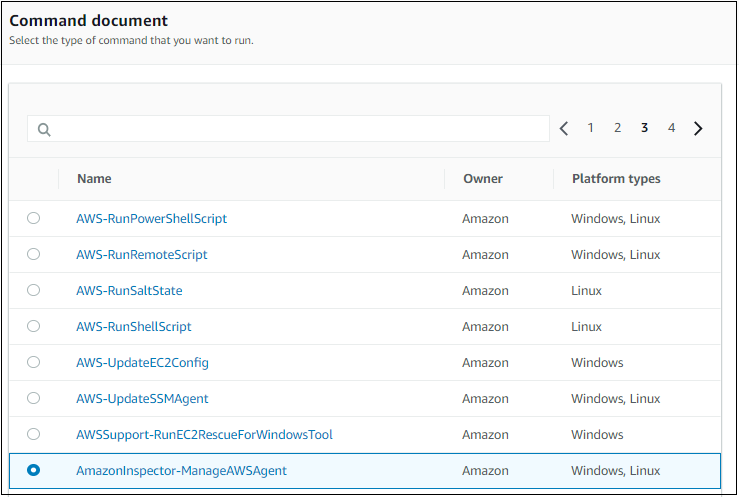Image resolution: width=739 pixels, height=497 pixels.
Task: Click the Owner column header
Action: 483,179
